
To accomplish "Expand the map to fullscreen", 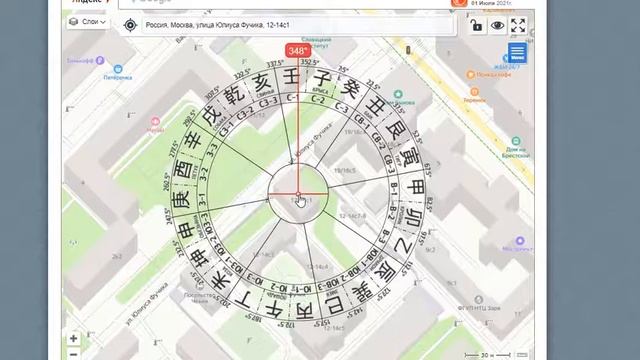I will tap(518, 25).
